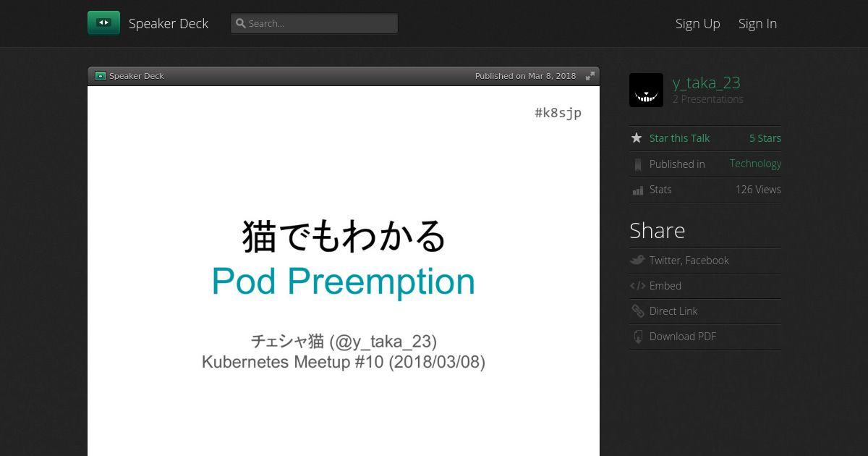868x456 pixels.
Task: Get the Direct Link
Action: pos(673,311)
